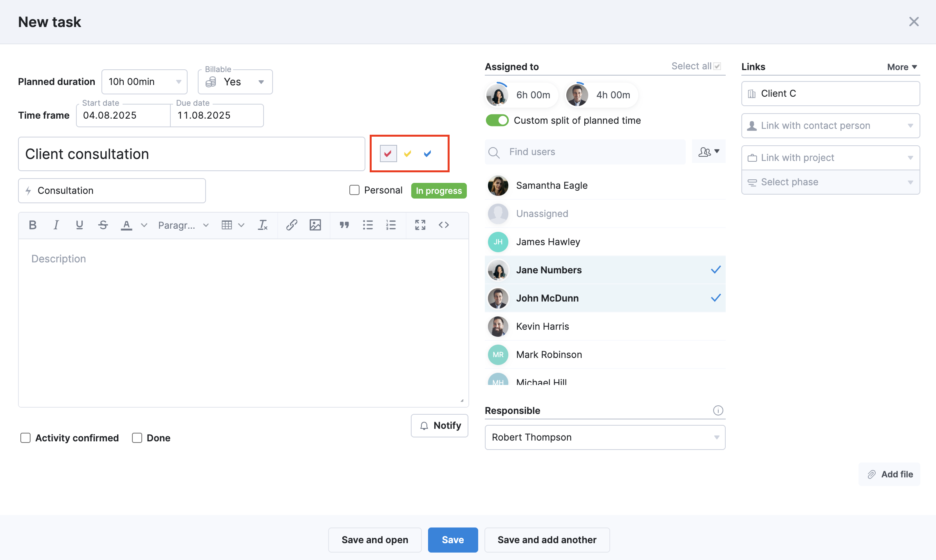Image resolution: width=936 pixels, height=560 pixels.
Task: Expand editor to fullscreen
Action: pyautogui.click(x=420, y=225)
